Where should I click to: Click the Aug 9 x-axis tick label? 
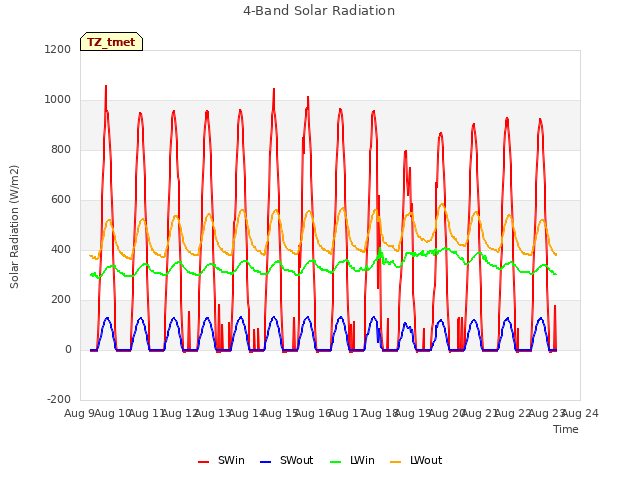(79, 414)
